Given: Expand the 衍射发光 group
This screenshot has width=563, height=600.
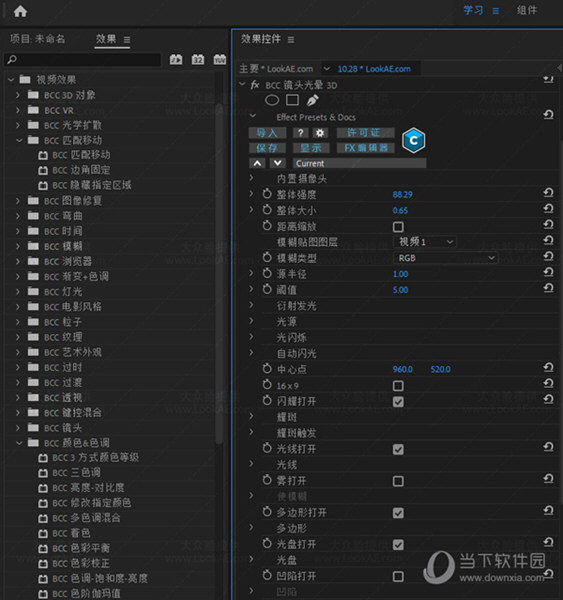Looking at the screenshot, I should click(x=251, y=305).
